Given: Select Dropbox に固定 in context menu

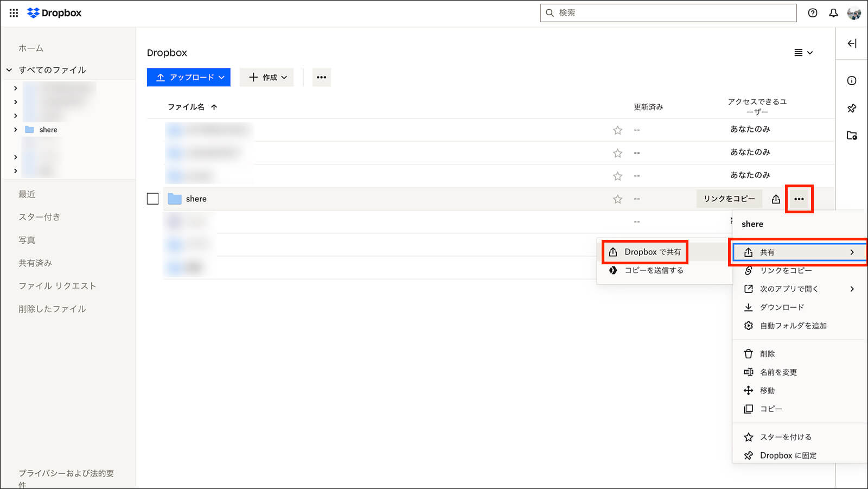Looking at the screenshot, I should [800, 456].
